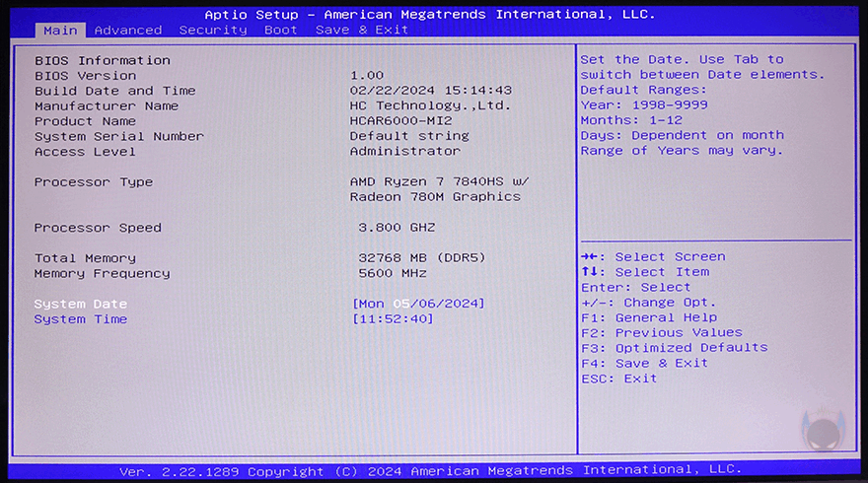The width and height of the screenshot is (868, 483).
Task: Click the HC Technology.,Ltd. value
Action: 430,105
